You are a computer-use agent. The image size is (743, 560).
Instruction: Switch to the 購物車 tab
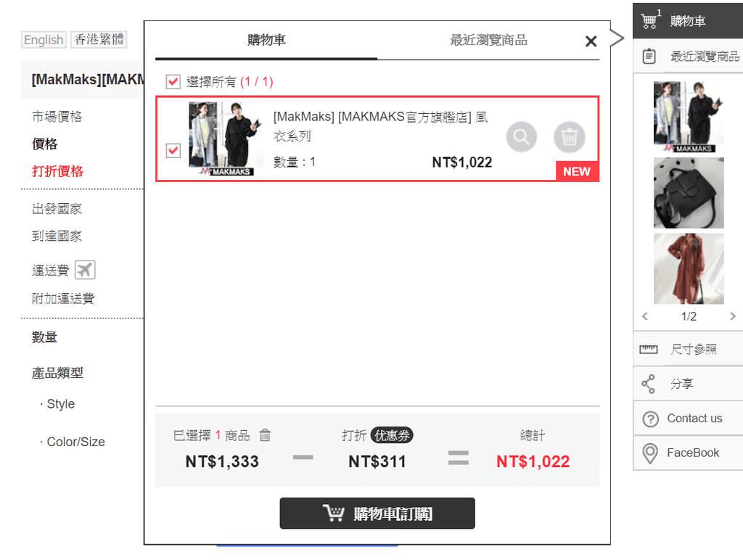[x=266, y=41]
